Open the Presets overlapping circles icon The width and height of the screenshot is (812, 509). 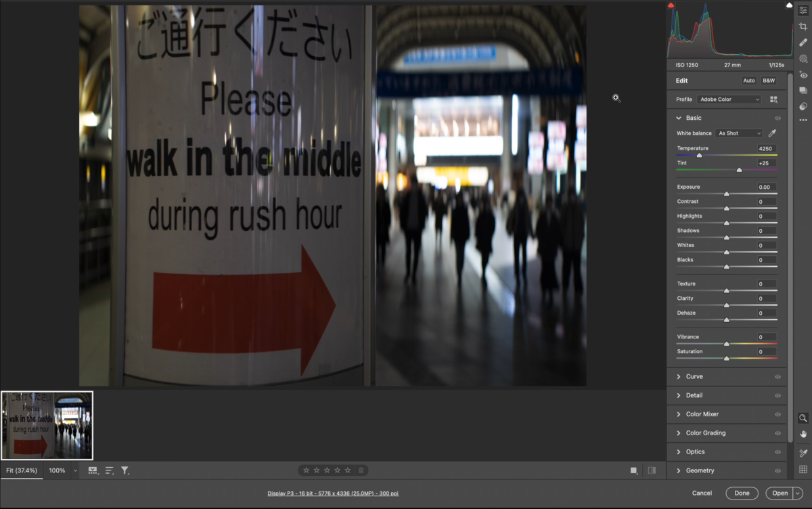coord(803,106)
